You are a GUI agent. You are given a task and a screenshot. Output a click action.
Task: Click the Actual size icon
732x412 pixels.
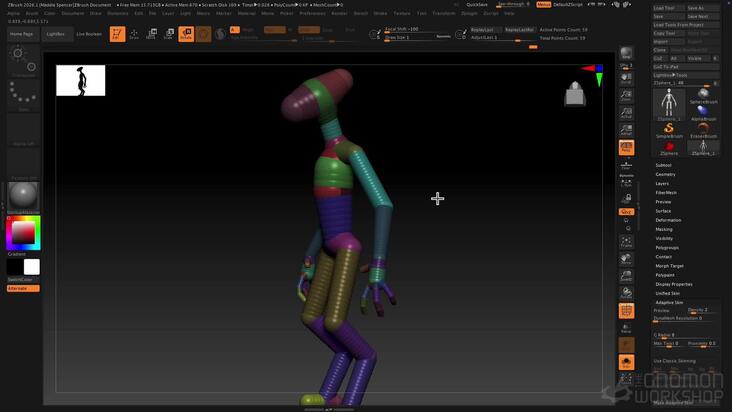click(x=626, y=113)
